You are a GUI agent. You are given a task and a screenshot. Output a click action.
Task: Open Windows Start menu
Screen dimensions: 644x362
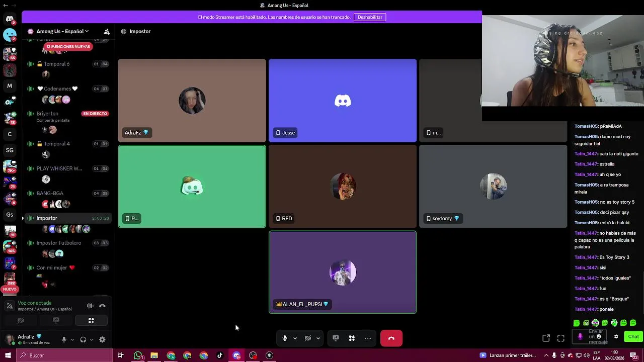pyautogui.click(x=8, y=355)
